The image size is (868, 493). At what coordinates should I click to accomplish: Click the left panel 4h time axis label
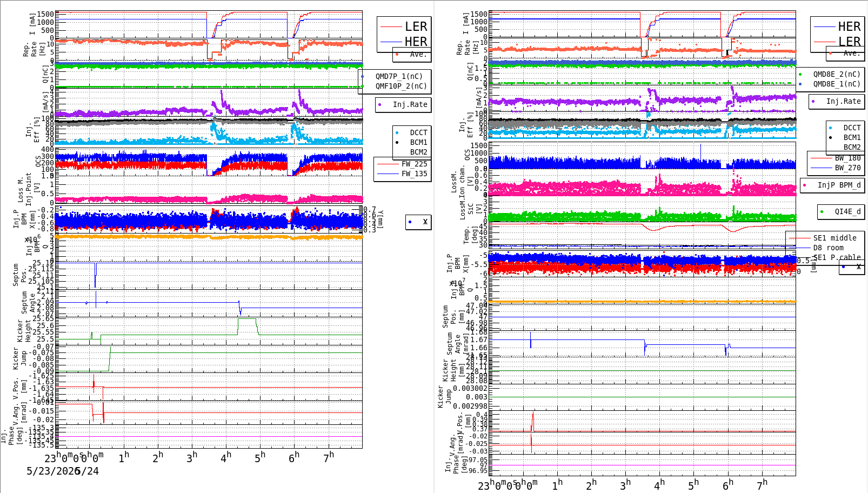click(225, 457)
